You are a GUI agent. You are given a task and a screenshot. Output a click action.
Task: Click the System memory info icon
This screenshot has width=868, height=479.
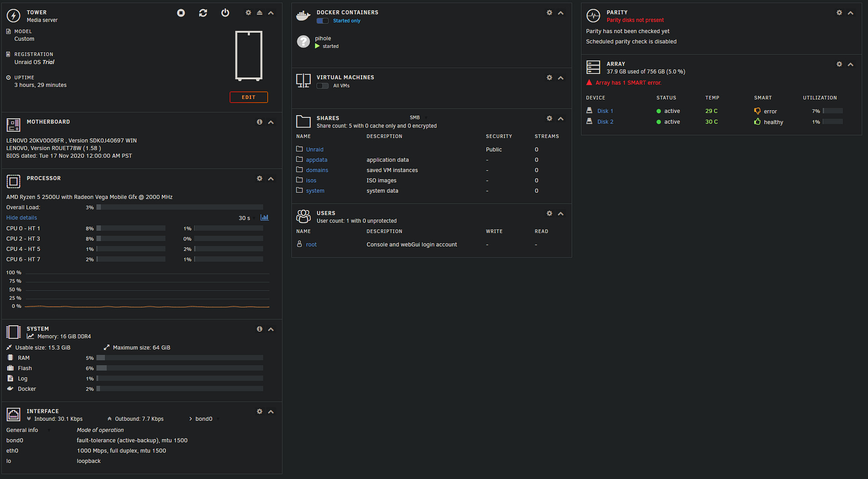click(x=259, y=329)
